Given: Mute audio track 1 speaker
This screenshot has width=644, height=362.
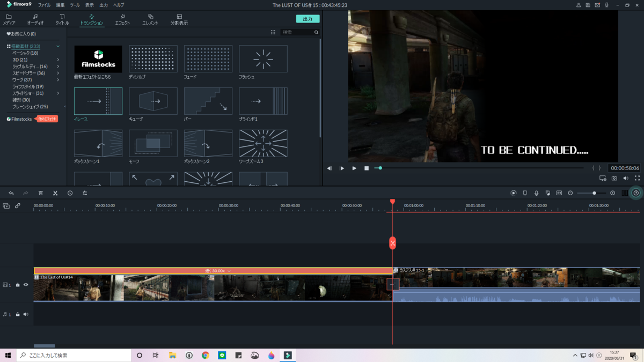Looking at the screenshot, I should (x=26, y=314).
